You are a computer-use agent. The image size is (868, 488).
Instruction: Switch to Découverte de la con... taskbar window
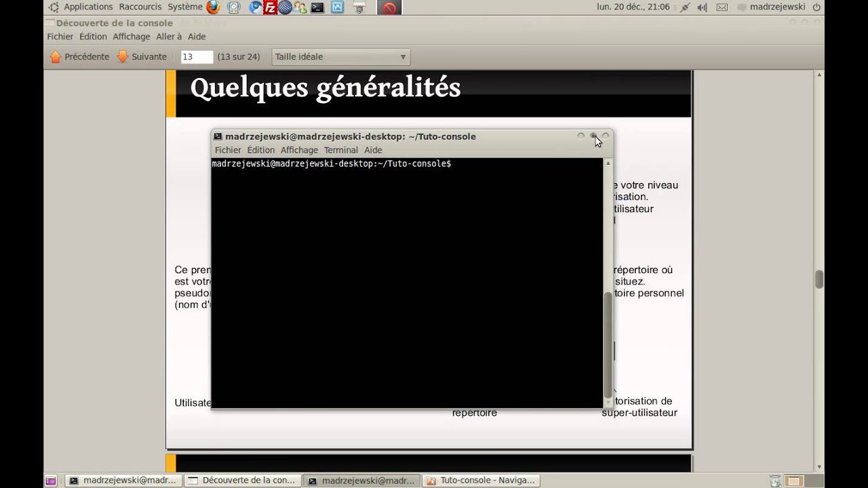coord(242,481)
